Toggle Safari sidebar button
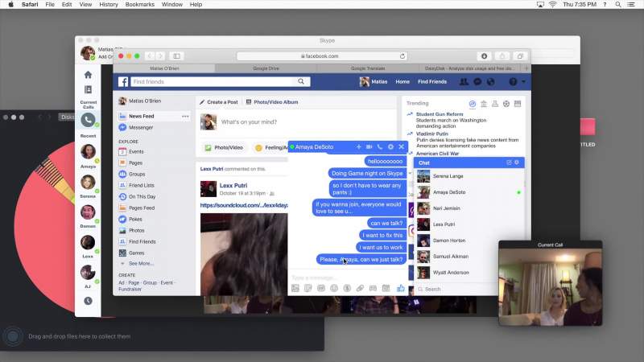The image size is (644, 362). 176,56
